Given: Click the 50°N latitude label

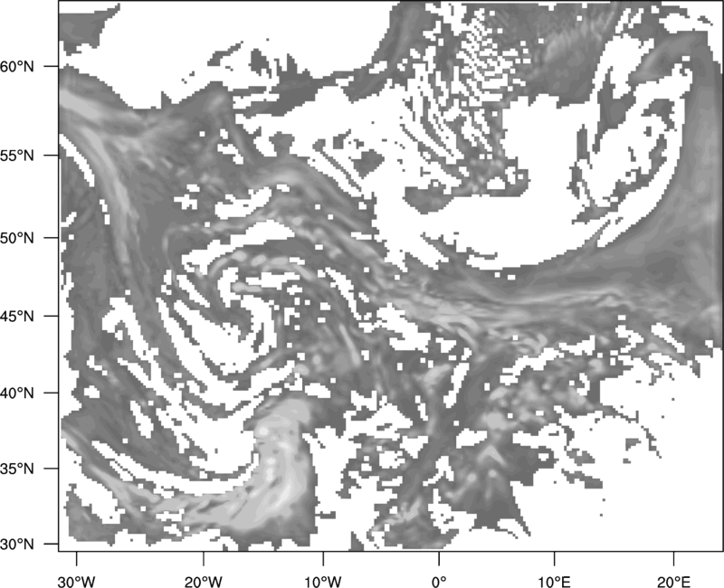Looking at the screenshot, I should click(x=17, y=238).
